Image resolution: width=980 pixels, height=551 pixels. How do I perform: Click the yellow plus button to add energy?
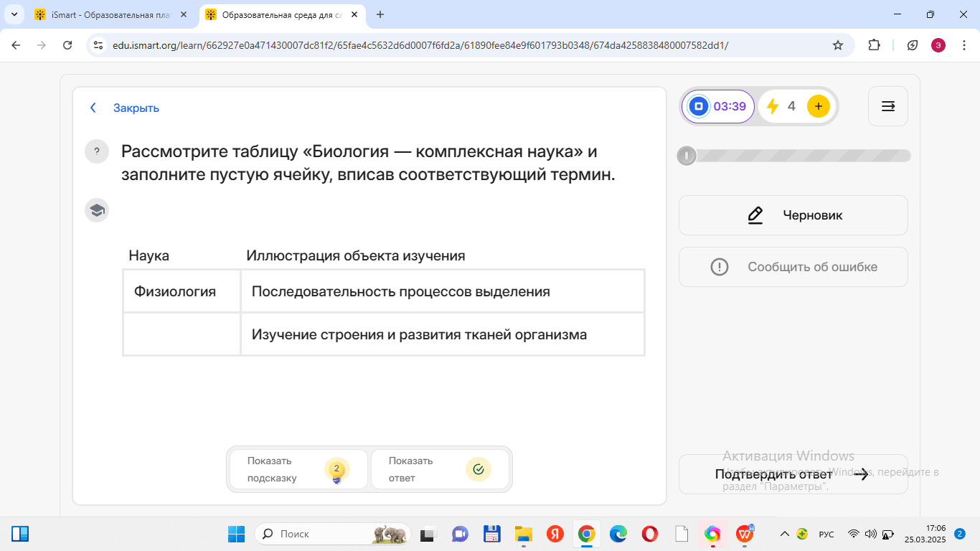point(819,107)
